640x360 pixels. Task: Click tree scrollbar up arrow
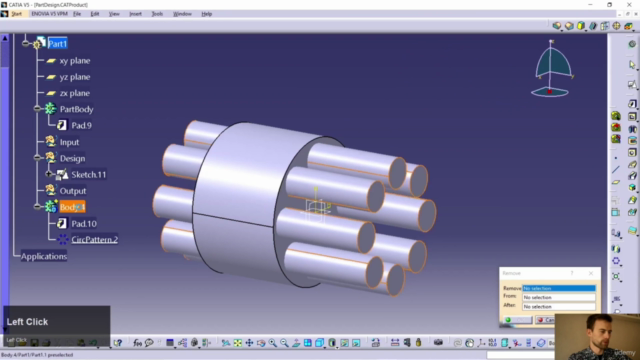[x=5, y=38]
